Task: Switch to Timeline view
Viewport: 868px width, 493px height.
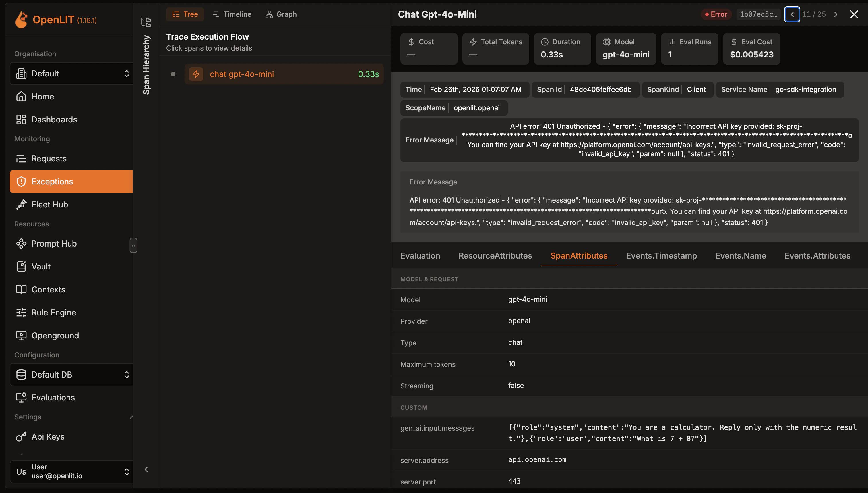Action: pyautogui.click(x=232, y=14)
